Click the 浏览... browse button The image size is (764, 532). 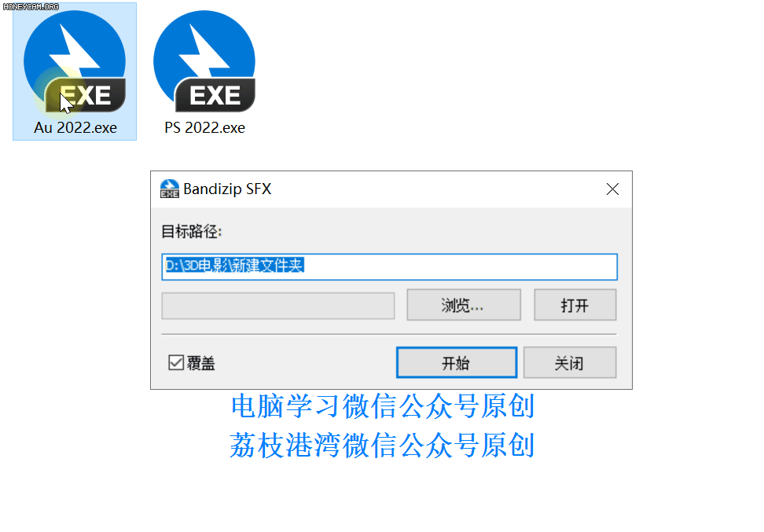tap(464, 305)
